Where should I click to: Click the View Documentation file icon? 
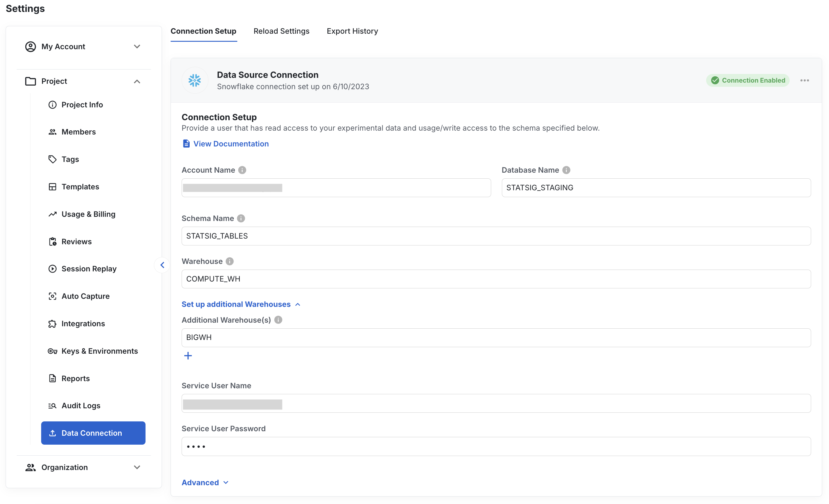[186, 144]
